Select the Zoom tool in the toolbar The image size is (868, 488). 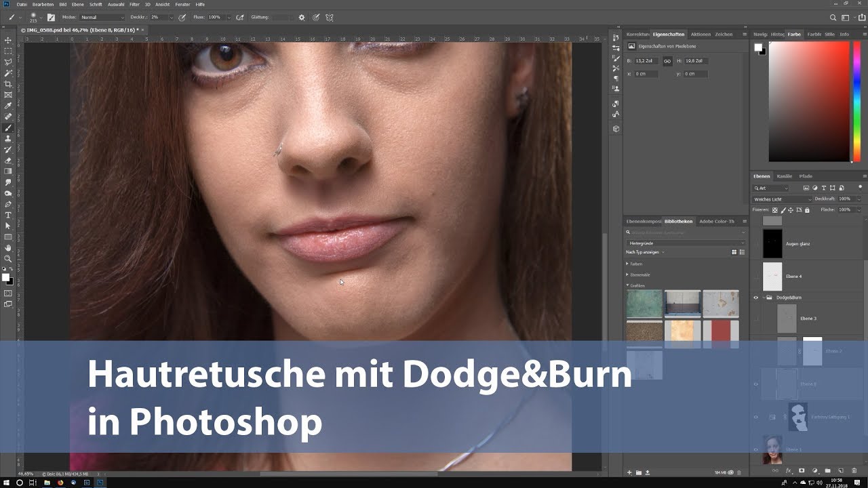tap(8, 258)
